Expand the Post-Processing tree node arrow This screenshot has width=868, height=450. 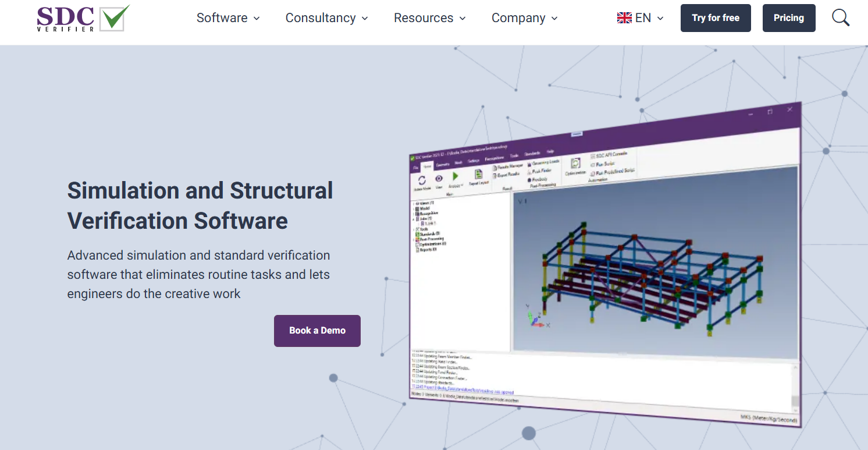(x=414, y=239)
